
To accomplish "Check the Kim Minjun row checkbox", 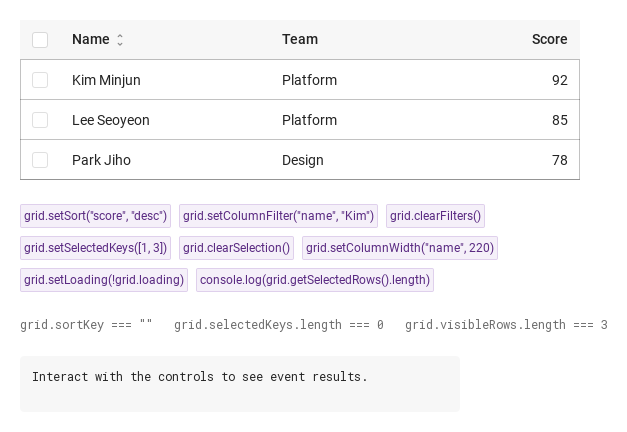I will [x=40, y=80].
